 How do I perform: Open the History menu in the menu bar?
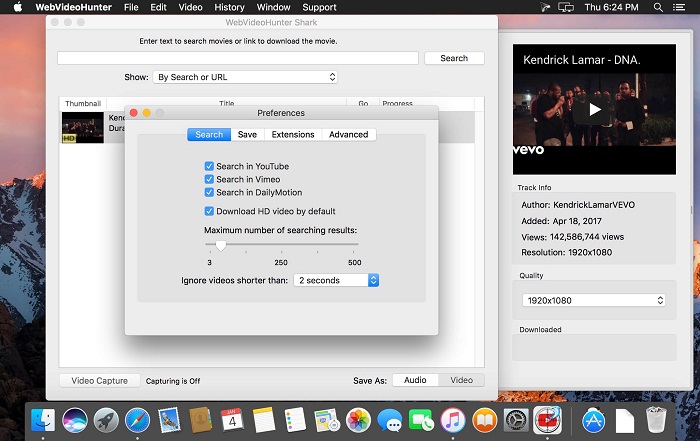(x=229, y=7)
